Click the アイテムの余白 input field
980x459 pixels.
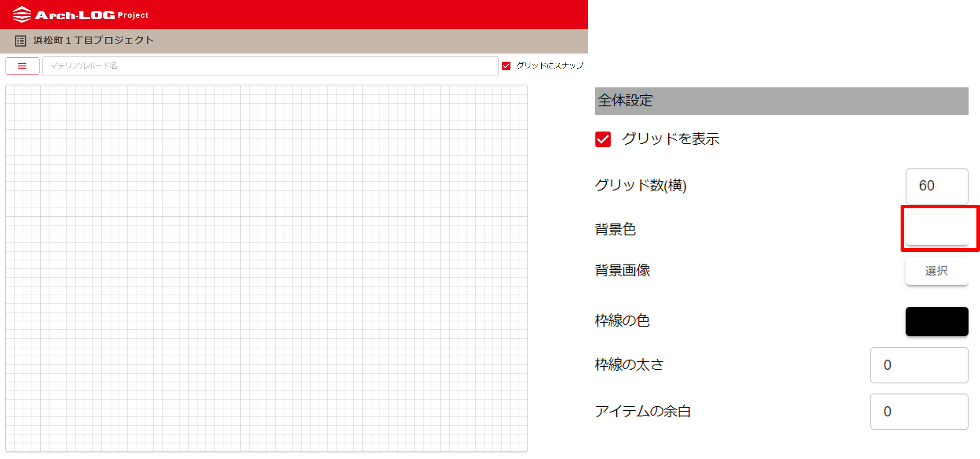point(919,412)
